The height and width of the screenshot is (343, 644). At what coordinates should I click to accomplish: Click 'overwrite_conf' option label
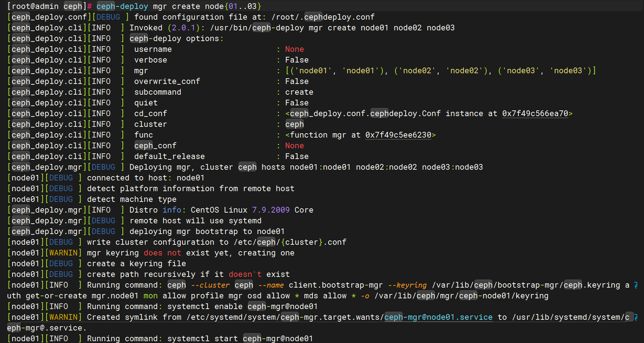coord(167,81)
